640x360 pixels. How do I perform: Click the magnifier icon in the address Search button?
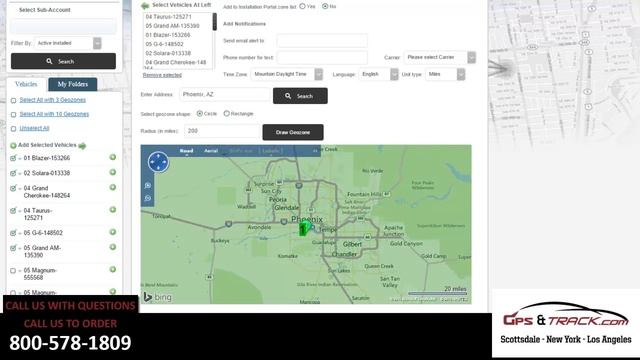tap(288, 96)
